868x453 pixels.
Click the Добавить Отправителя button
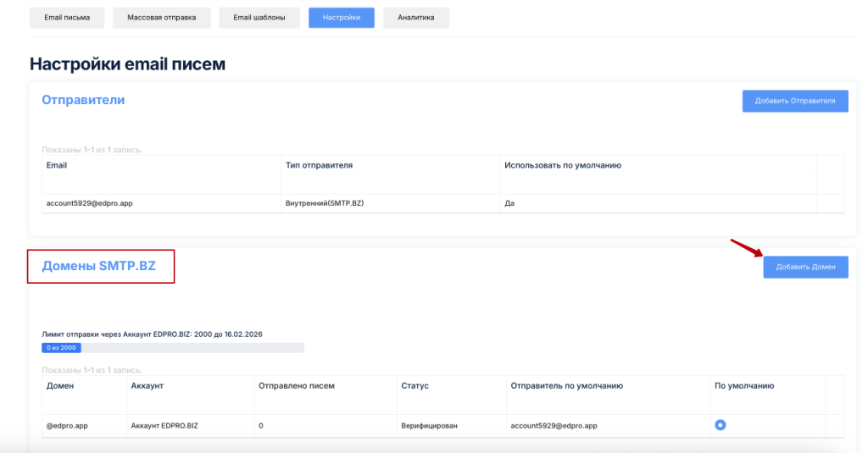click(x=795, y=101)
